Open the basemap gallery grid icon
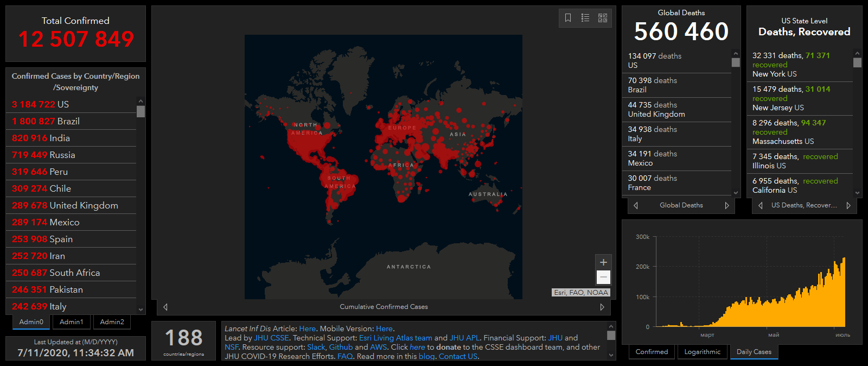This screenshot has width=868, height=366. (603, 18)
